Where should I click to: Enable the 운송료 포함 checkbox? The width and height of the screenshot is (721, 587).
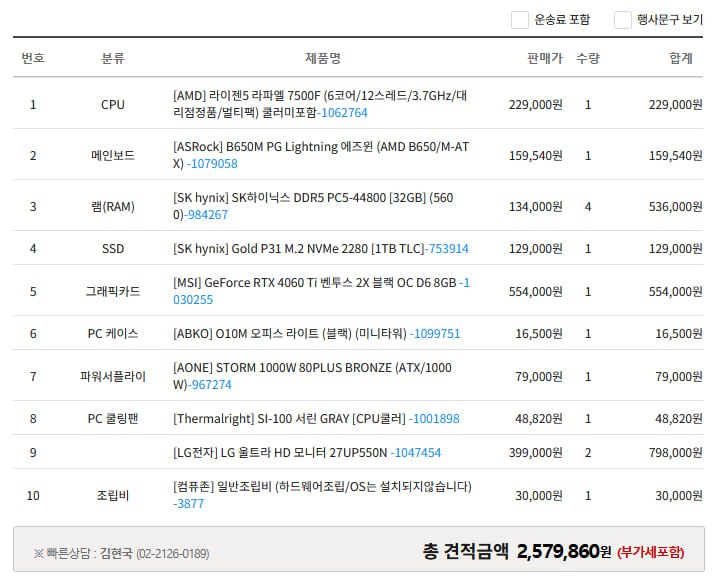pos(520,20)
